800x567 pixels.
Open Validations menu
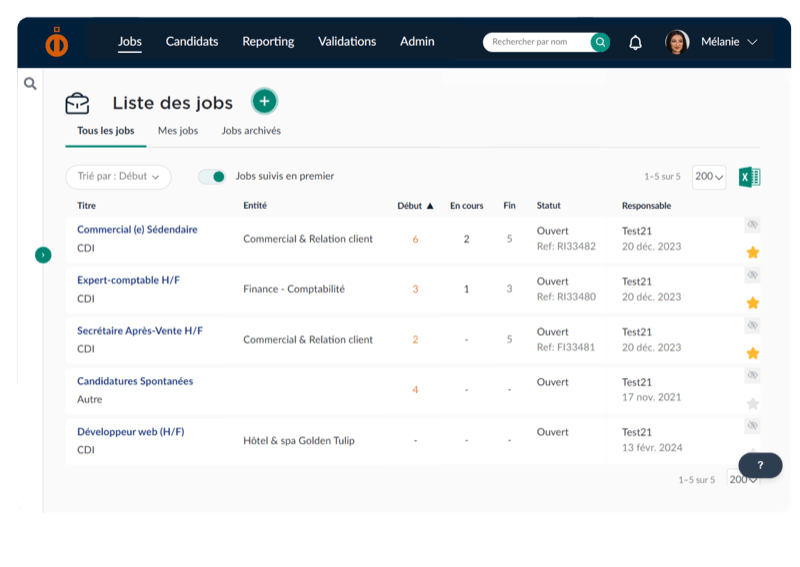click(x=347, y=42)
